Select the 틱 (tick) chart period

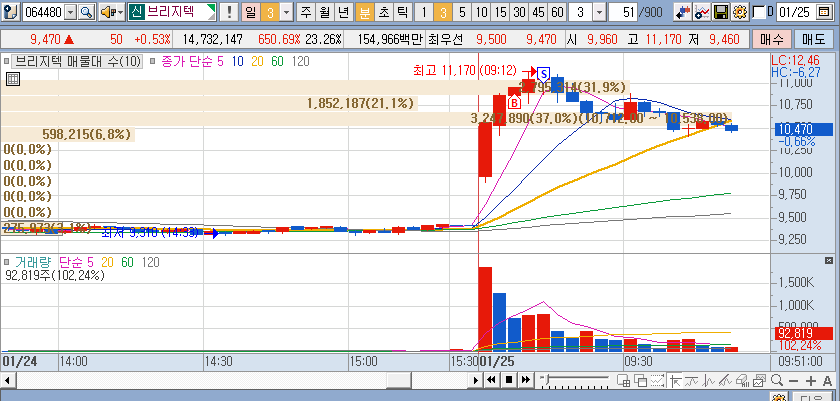coord(403,12)
